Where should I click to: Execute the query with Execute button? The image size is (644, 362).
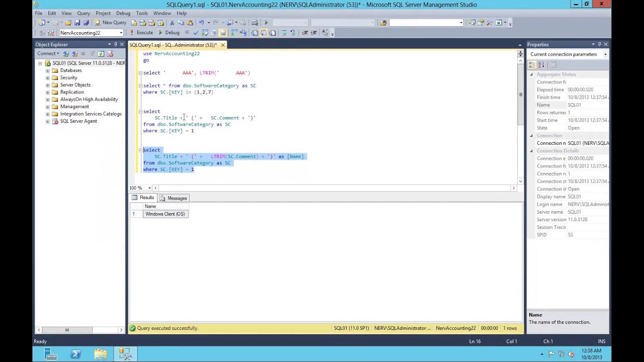click(141, 33)
